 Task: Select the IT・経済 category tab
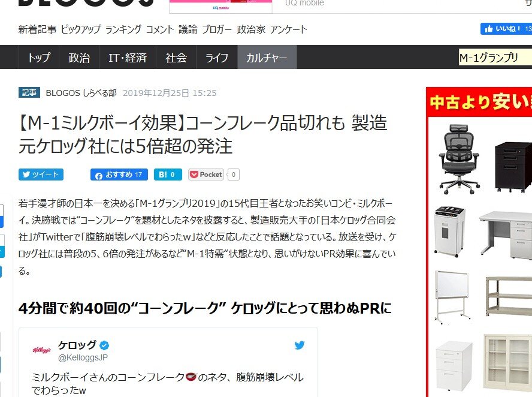click(x=128, y=57)
